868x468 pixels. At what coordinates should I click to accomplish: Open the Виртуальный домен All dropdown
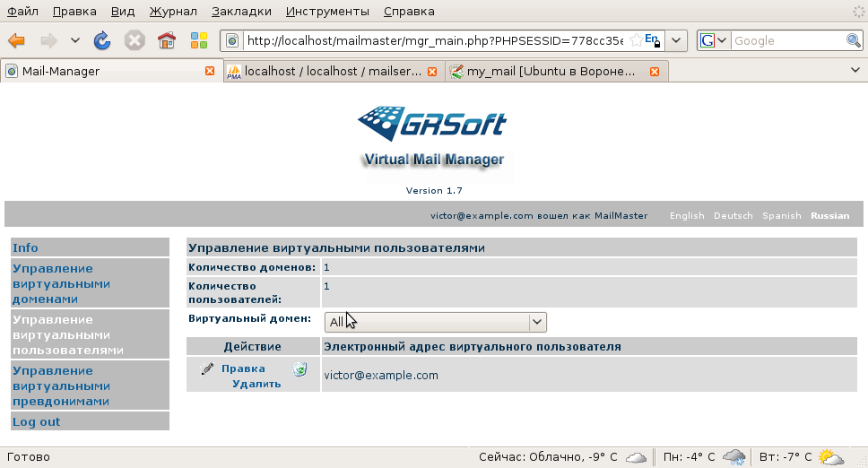pyautogui.click(x=435, y=322)
